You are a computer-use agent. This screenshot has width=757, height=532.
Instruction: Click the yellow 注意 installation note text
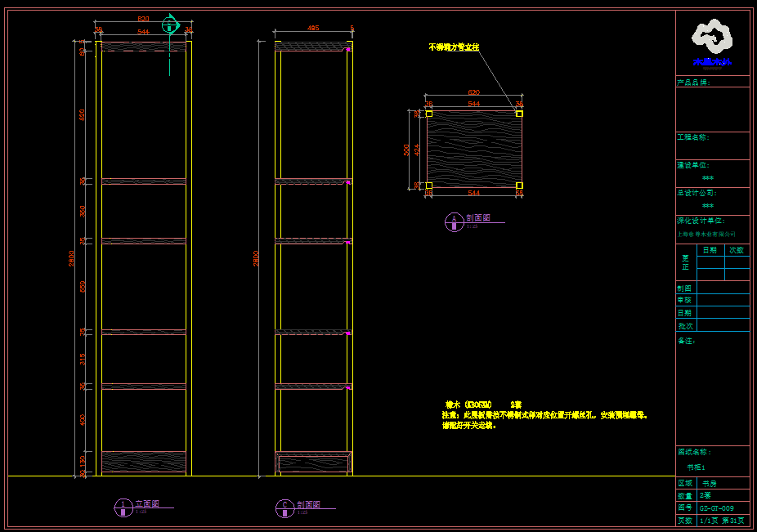544,415
